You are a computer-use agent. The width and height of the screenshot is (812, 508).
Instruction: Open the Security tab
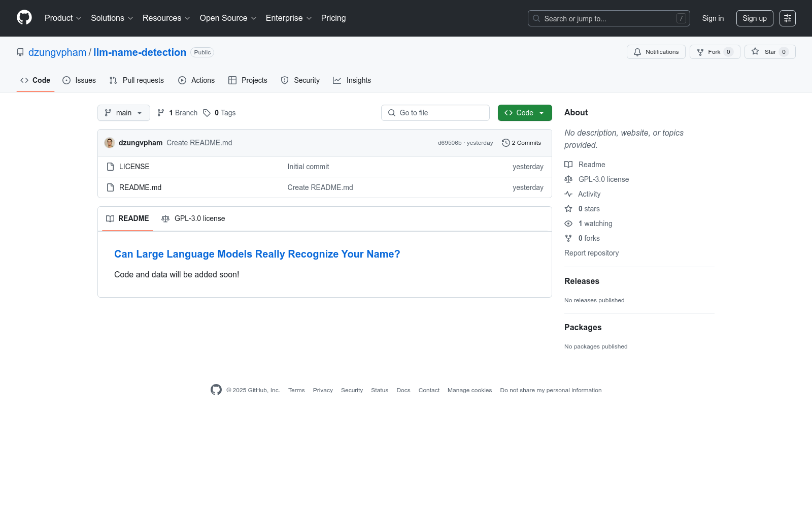300,80
